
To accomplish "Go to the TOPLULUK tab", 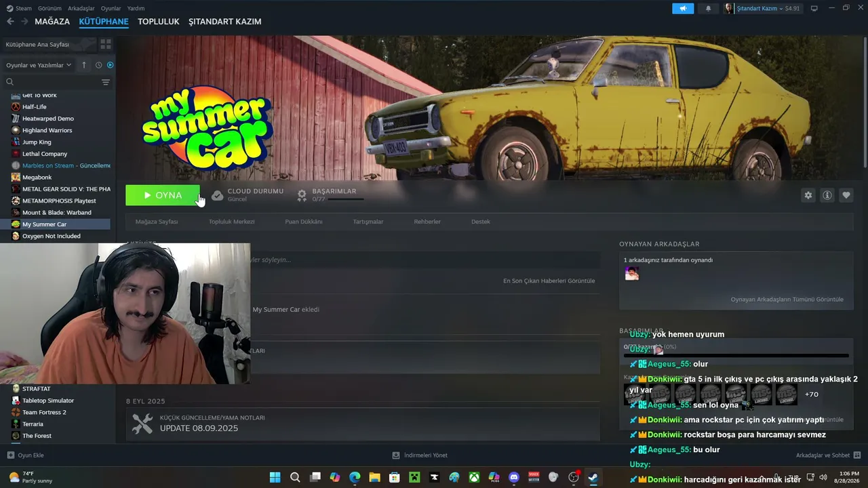I will tap(159, 22).
